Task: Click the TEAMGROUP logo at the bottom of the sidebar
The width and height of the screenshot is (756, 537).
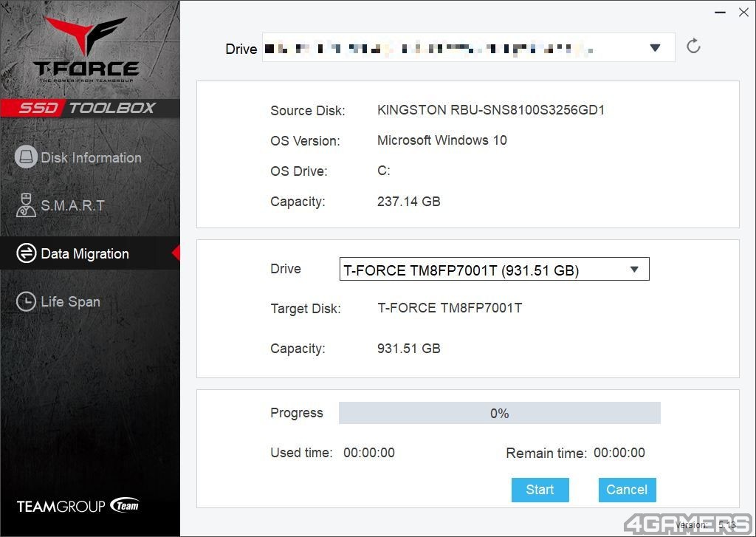Action: coord(78,506)
